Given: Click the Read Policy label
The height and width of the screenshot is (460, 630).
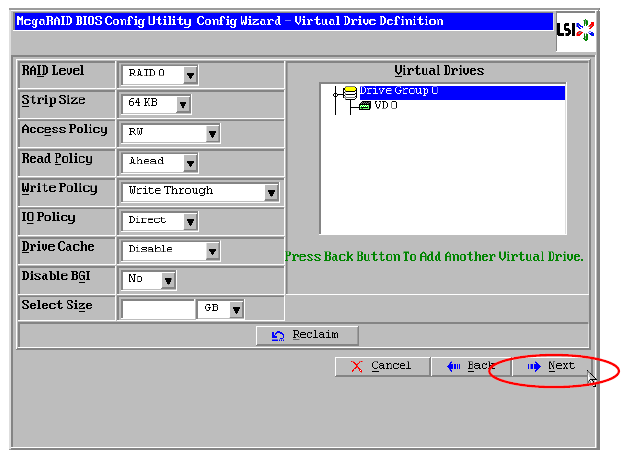Looking at the screenshot, I should pos(57,159).
